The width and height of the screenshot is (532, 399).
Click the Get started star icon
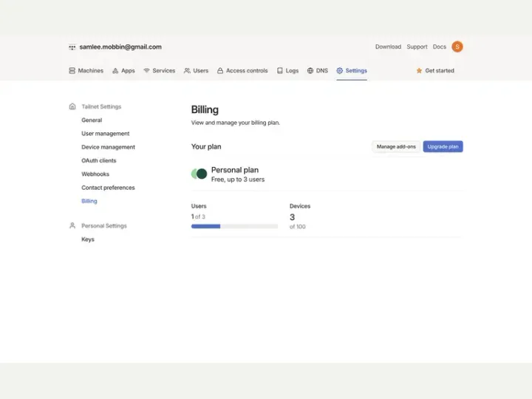tap(419, 71)
